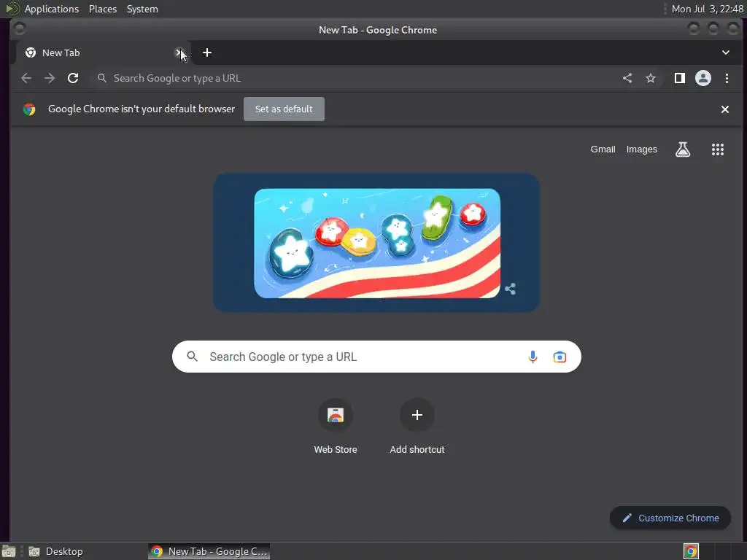The width and height of the screenshot is (747, 560).
Task: Select the New Tab tab
Action: pyautogui.click(x=103, y=52)
